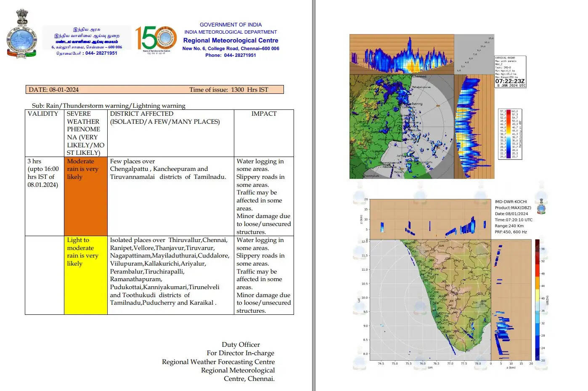
Task: Click the 'IMPACT' column header
Action: (x=264, y=114)
